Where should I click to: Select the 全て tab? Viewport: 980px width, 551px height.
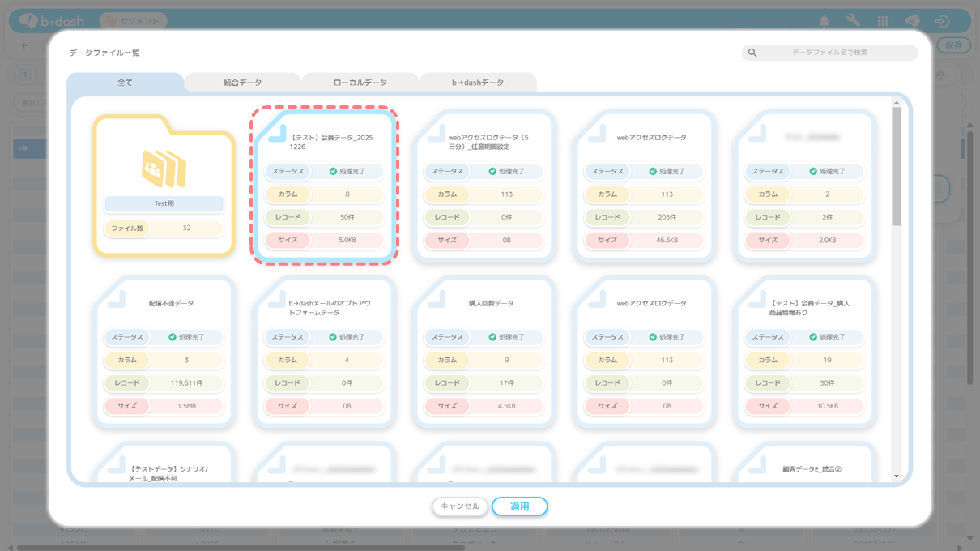tap(126, 83)
